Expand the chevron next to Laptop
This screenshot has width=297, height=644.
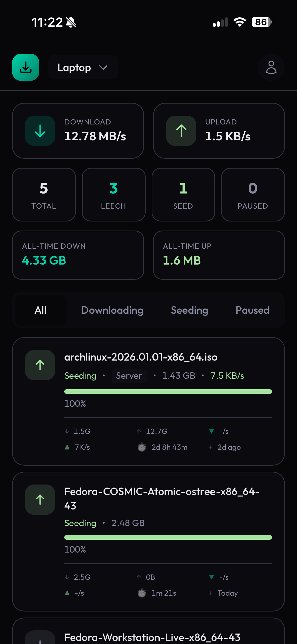coord(103,68)
